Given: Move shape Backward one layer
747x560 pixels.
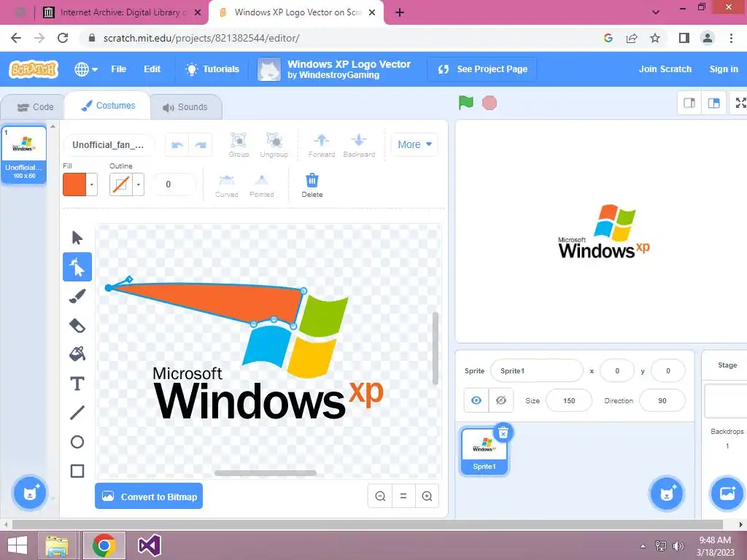Looking at the screenshot, I should 359,145.
